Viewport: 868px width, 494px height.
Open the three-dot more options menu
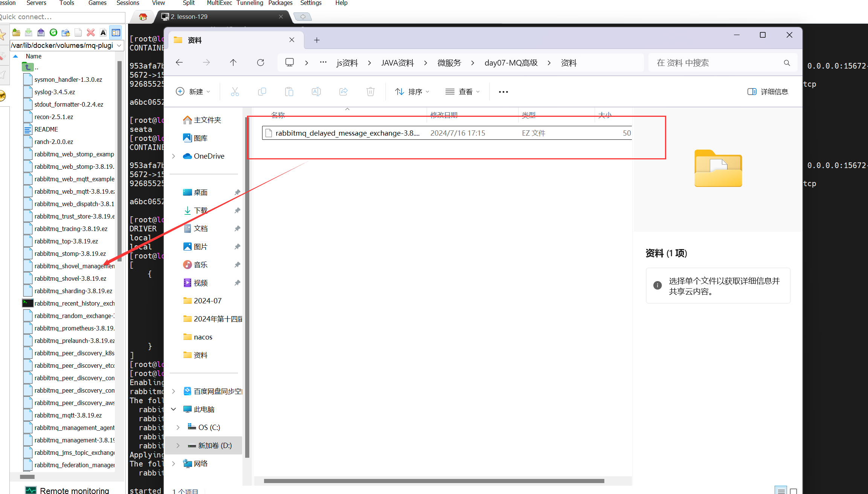[x=503, y=92]
